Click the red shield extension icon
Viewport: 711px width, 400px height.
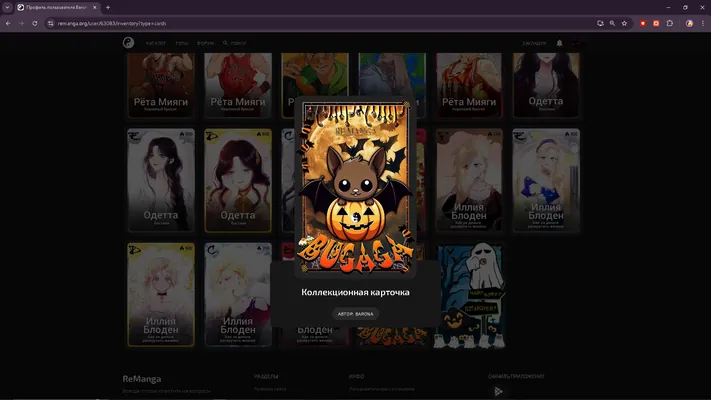[643, 23]
